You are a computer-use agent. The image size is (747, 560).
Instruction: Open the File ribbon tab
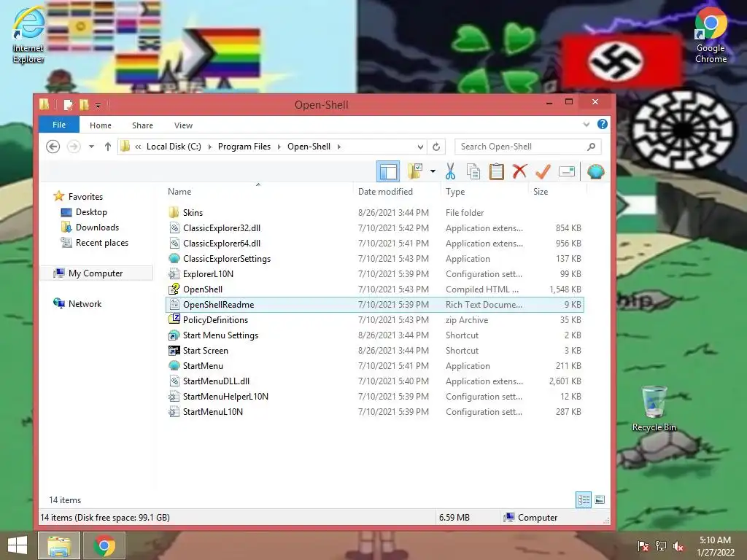pos(59,125)
